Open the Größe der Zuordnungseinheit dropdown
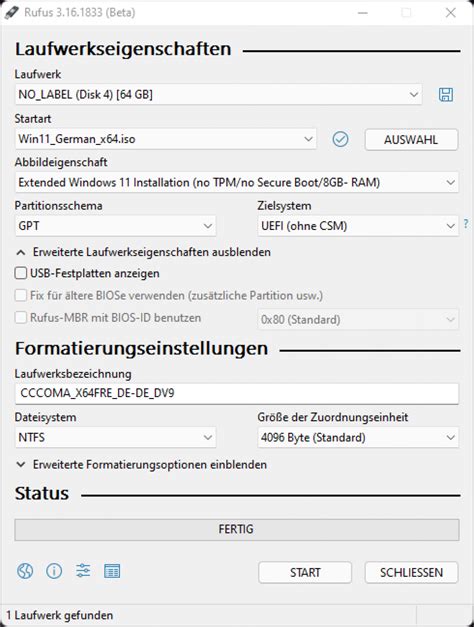Image resolution: width=474 pixels, height=627 pixels. tap(358, 437)
